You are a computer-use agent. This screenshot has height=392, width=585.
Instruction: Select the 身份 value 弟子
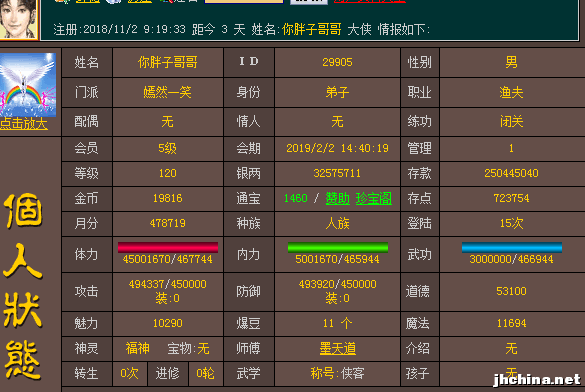click(x=337, y=92)
